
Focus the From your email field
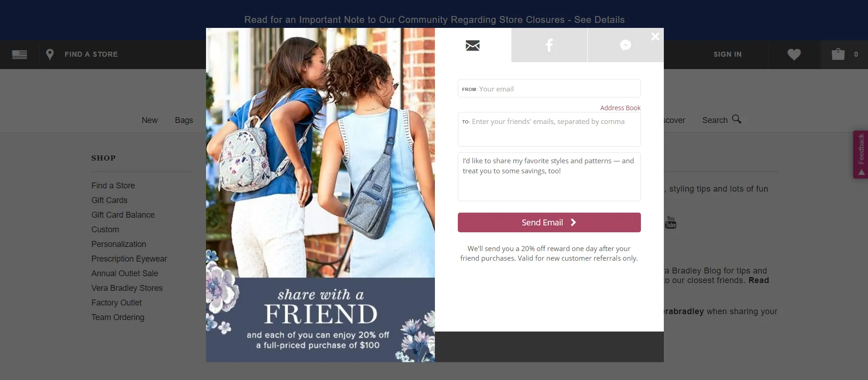pos(549,88)
